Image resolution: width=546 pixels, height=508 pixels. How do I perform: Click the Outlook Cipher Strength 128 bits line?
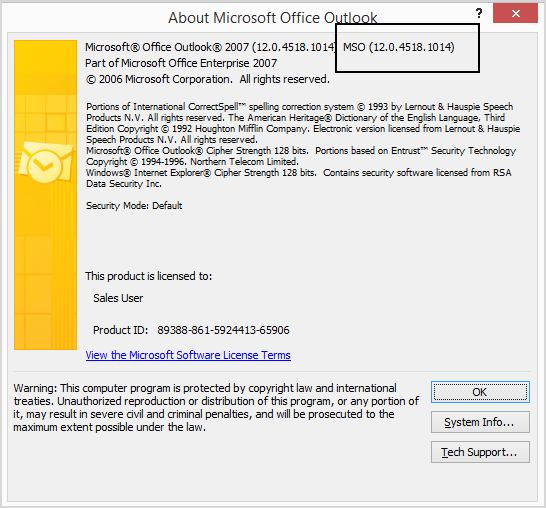(x=197, y=151)
